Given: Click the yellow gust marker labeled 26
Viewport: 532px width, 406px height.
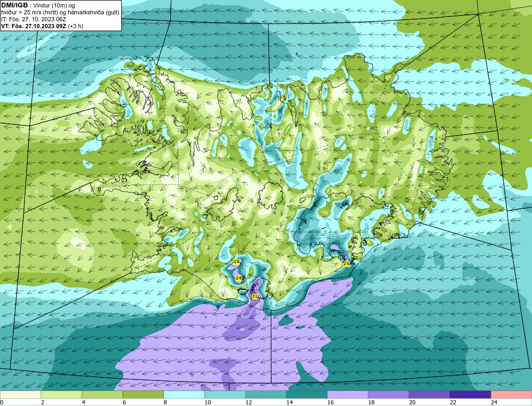Looking at the screenshot, I should tap(239, 278).
